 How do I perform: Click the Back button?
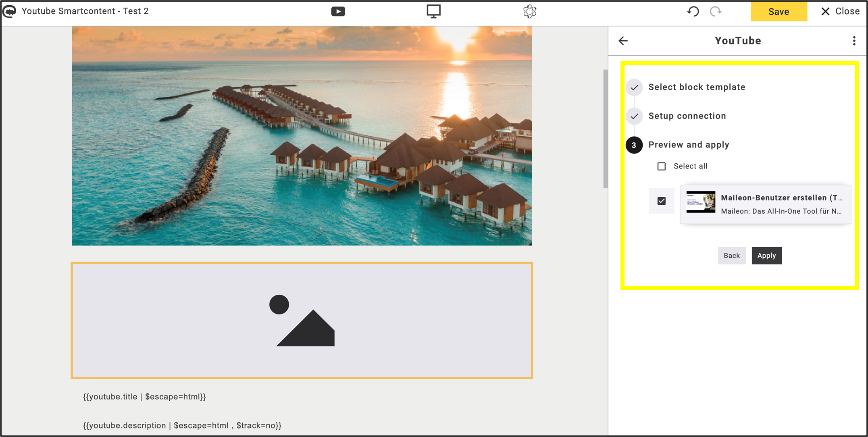click(x=732, y=256)
